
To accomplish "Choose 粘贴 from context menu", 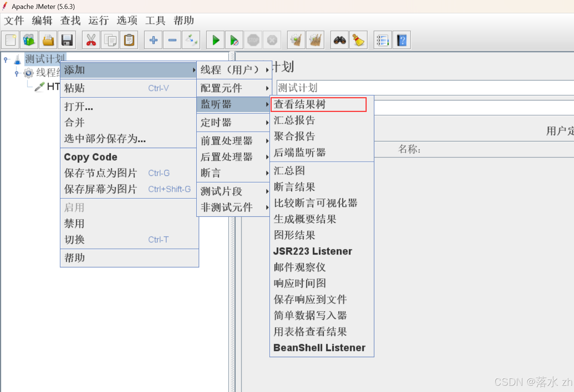I will [129, 88].
